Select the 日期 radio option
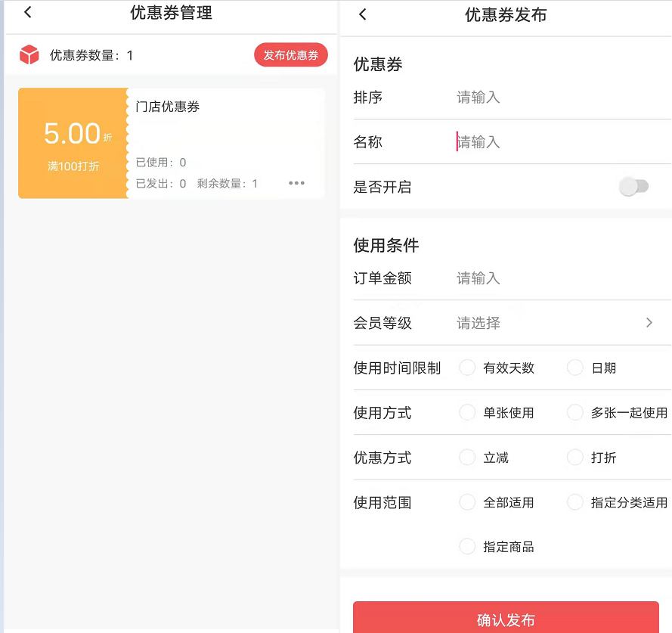This screenshot has height=633, width=672. pos(575,368)
